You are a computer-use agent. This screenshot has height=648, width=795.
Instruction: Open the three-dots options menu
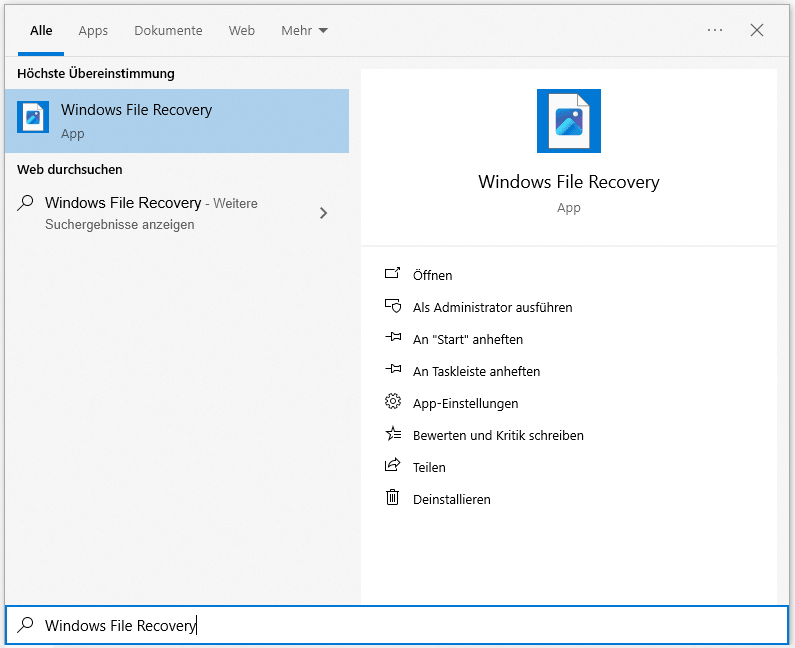pyautogui.click(x=715, y=30)
